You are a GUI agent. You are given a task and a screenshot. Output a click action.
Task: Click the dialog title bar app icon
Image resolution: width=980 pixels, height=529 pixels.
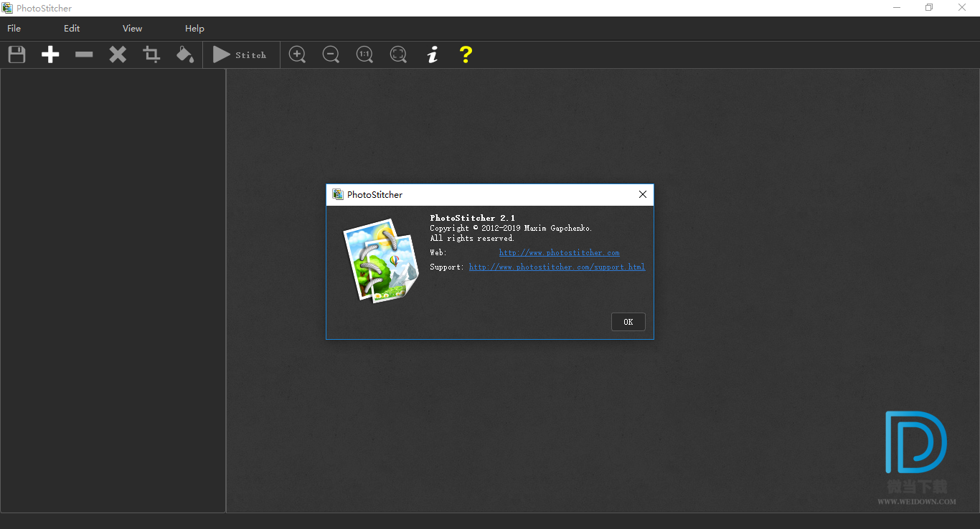[x=338, y=194]
